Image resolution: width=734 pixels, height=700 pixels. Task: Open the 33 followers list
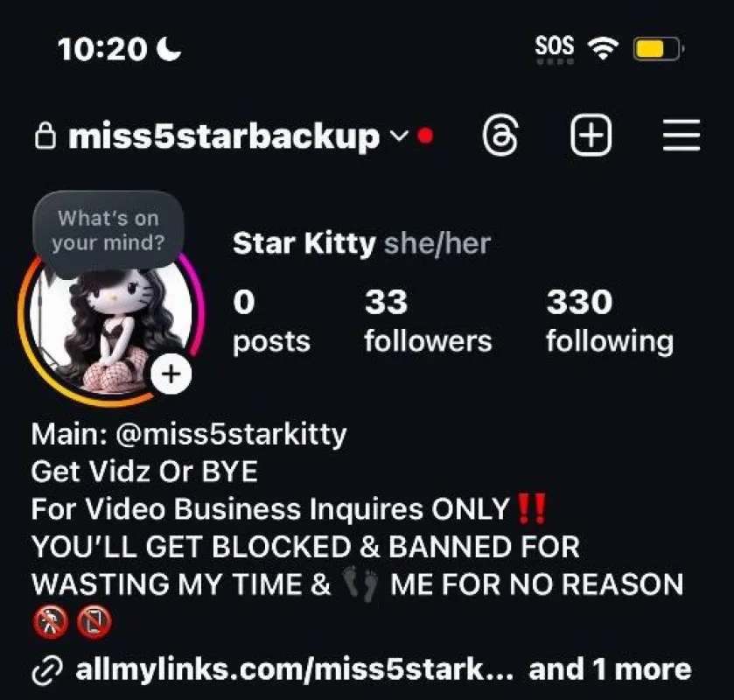pyautogui.click(x=428, y=321)
